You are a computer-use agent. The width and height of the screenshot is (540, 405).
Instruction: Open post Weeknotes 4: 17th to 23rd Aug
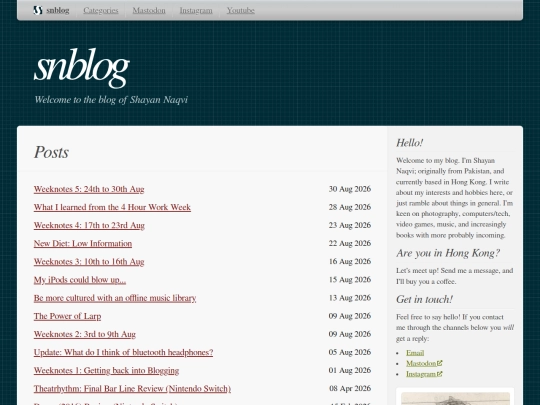[89, 225]
